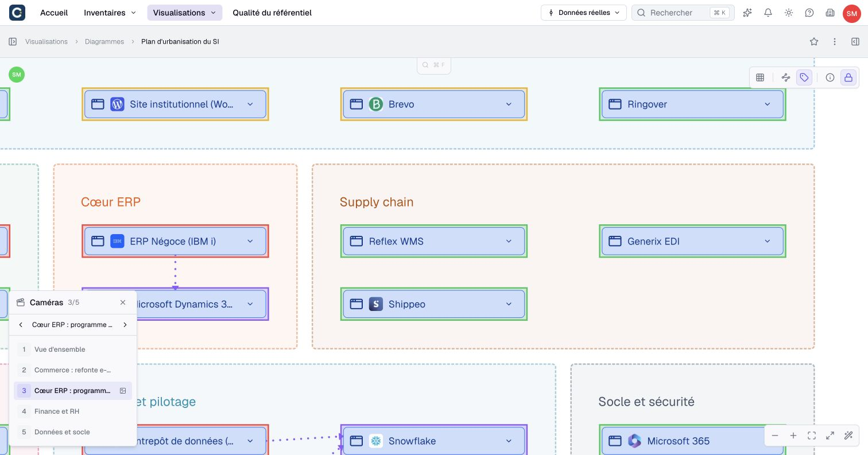Open the notifications bell
868x455 pixels.
click(x=768, y=13)
